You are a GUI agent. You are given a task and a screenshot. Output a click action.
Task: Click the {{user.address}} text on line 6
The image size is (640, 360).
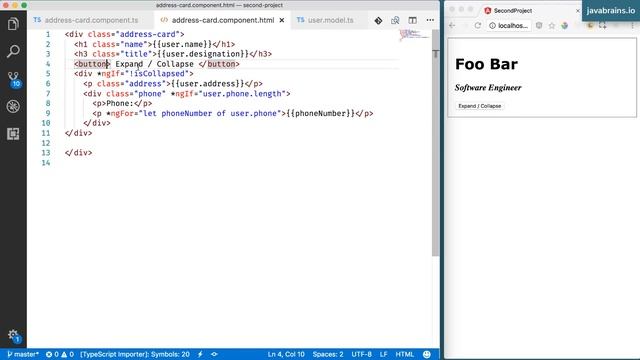pos(208,84)
